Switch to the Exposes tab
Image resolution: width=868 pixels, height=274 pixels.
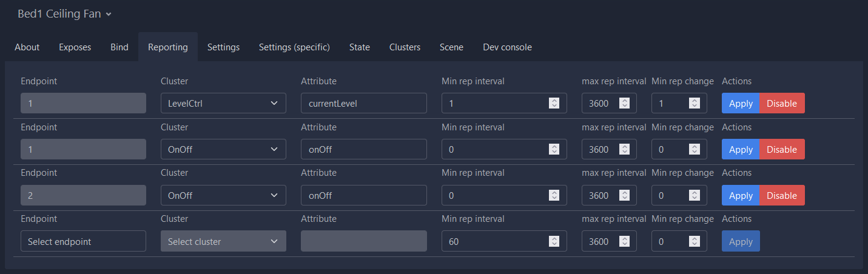click(75, 47)
